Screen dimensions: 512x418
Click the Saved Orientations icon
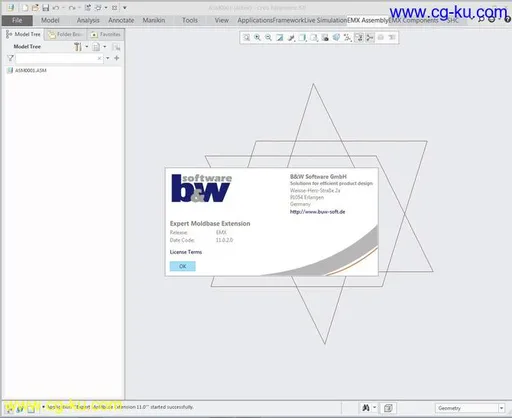[x=314, y=37]
